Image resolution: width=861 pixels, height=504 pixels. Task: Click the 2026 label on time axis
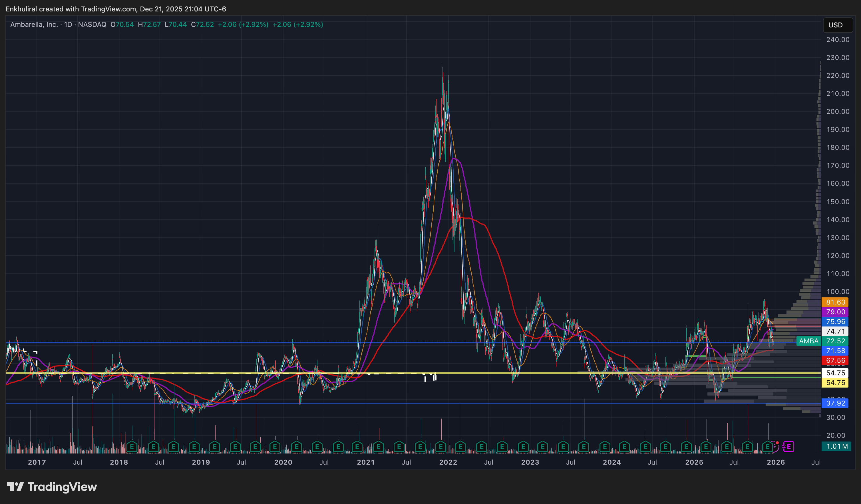point(776,462)
